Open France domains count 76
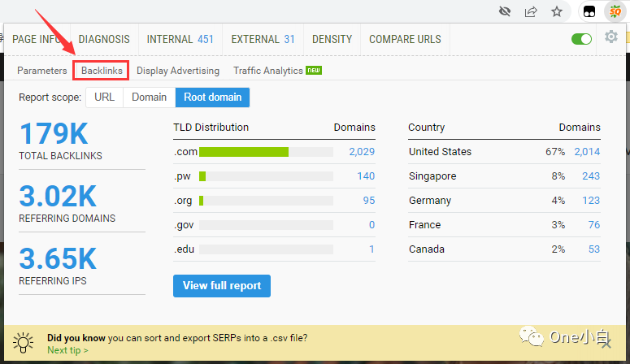Screen dimensions: 630x364 tap(594, 225)
